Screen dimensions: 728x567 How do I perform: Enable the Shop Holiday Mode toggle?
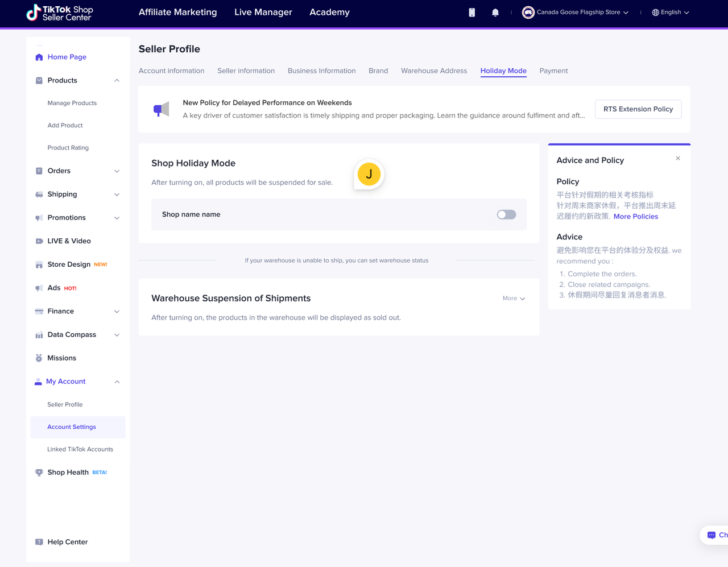tap(506, 214)
